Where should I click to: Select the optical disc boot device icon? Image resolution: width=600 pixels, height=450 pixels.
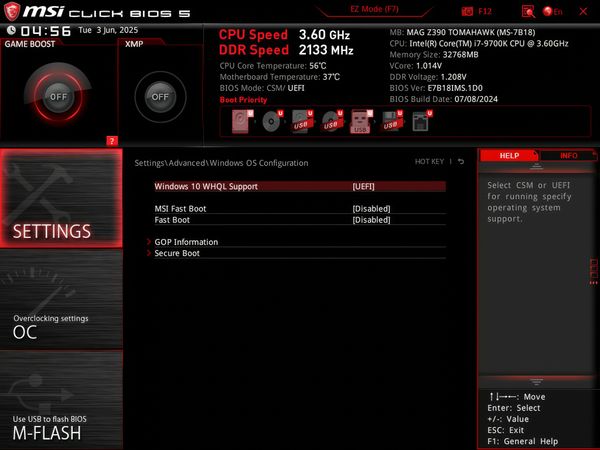click(x=271, y=121)
